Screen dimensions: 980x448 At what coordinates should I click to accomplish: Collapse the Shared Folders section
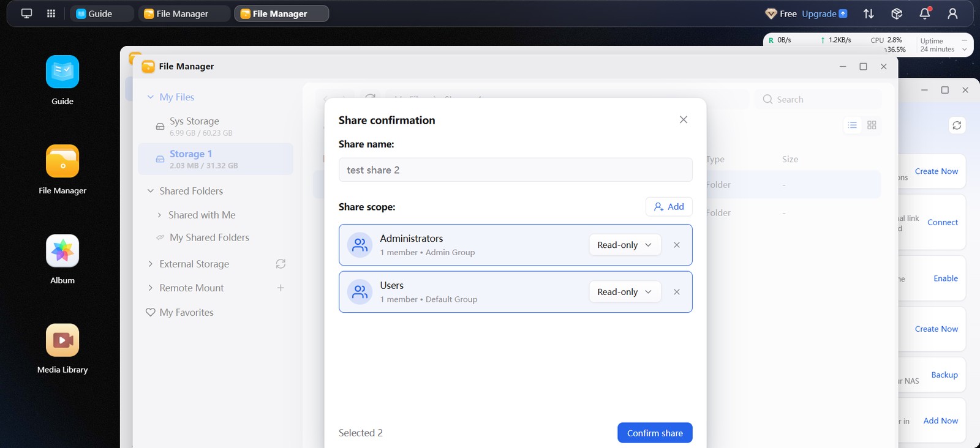pyautogui.click(x=151, y=191)
